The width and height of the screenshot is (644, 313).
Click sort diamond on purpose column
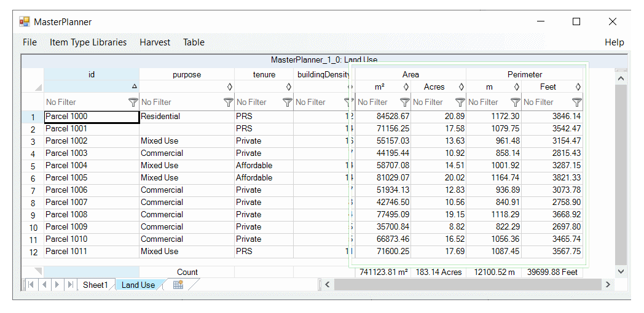[x=230, y=87]
